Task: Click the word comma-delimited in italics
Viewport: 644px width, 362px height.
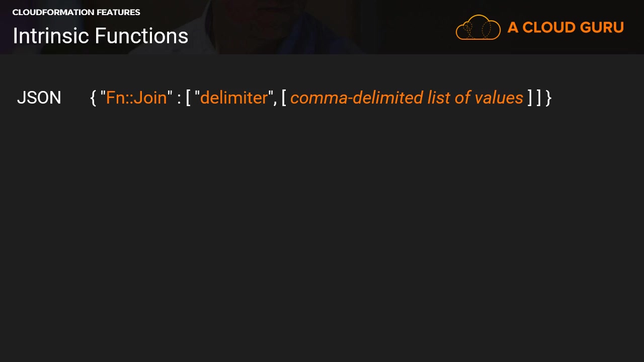Action: click(357, 98)
